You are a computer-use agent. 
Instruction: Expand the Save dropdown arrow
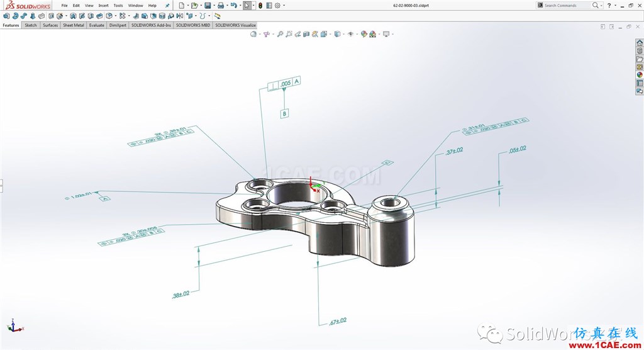[214, 5]
